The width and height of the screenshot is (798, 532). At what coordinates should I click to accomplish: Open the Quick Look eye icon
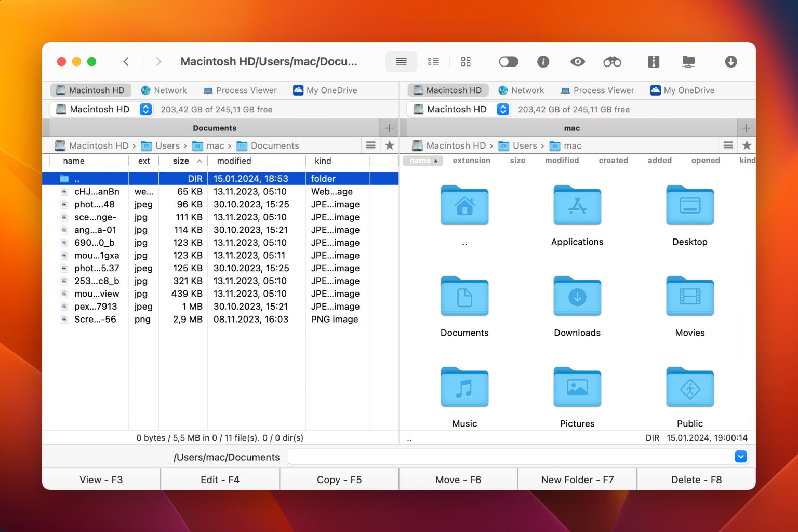click(577, 61)
